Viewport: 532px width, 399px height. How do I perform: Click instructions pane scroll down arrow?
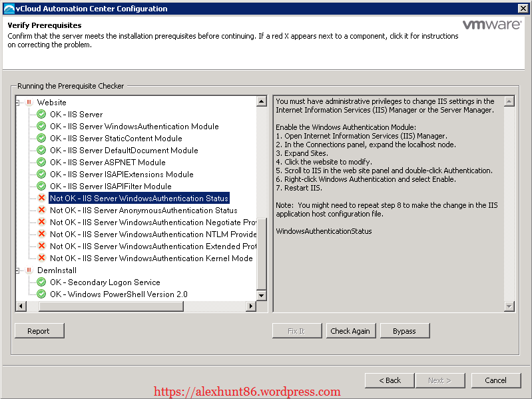coord(509,306)
